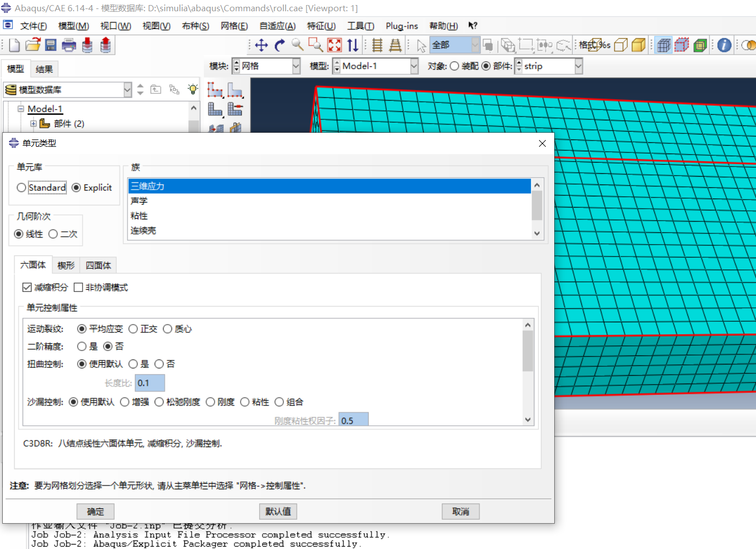Click the Save model database icon
The image size is (756, 549).
click(51, 46)
